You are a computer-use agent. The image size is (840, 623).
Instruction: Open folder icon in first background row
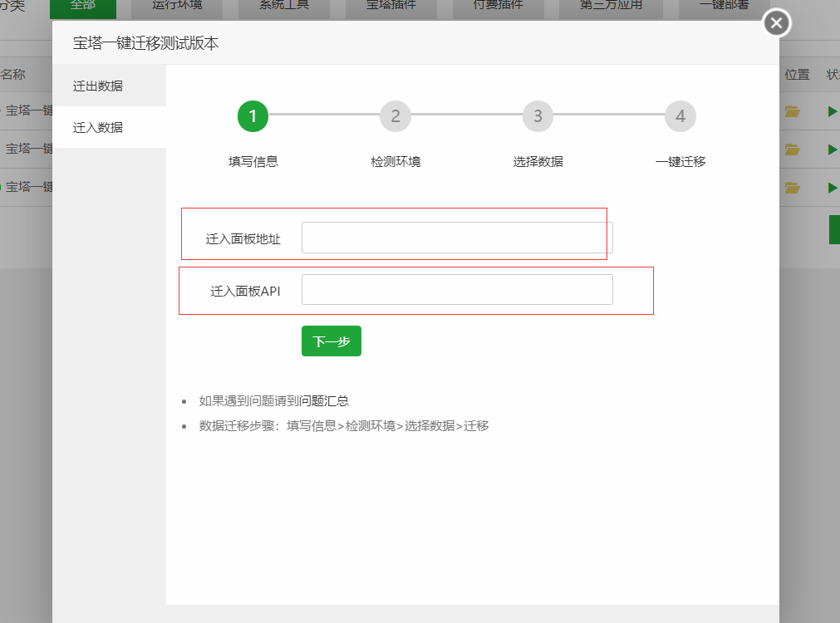793,111
